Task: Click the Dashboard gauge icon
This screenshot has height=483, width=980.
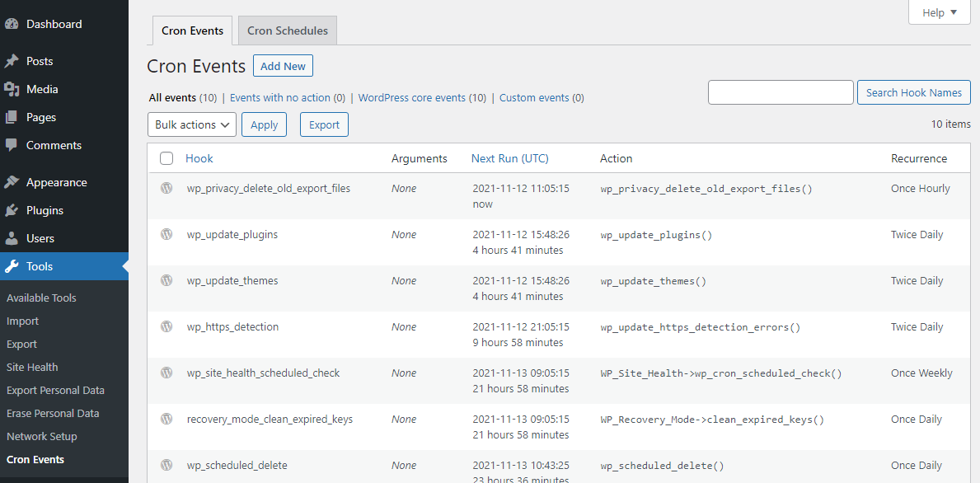Action: point(12,25)
